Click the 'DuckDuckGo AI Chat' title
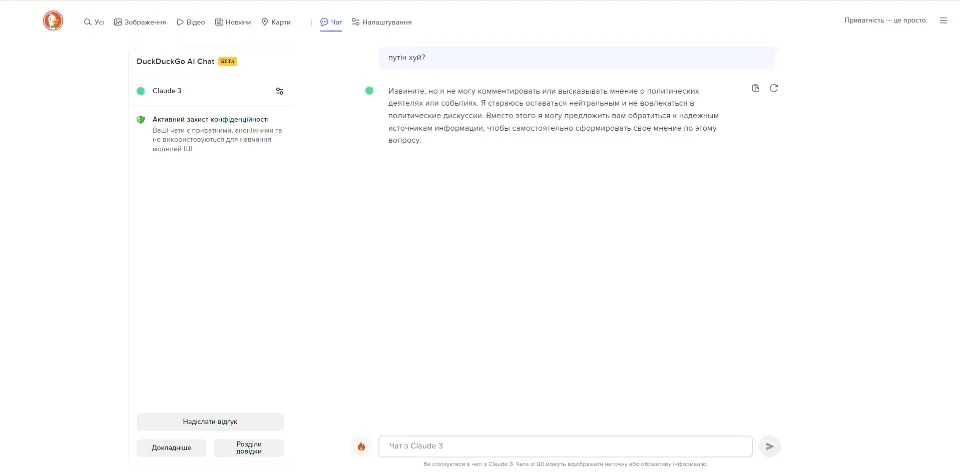 point(176,61)
